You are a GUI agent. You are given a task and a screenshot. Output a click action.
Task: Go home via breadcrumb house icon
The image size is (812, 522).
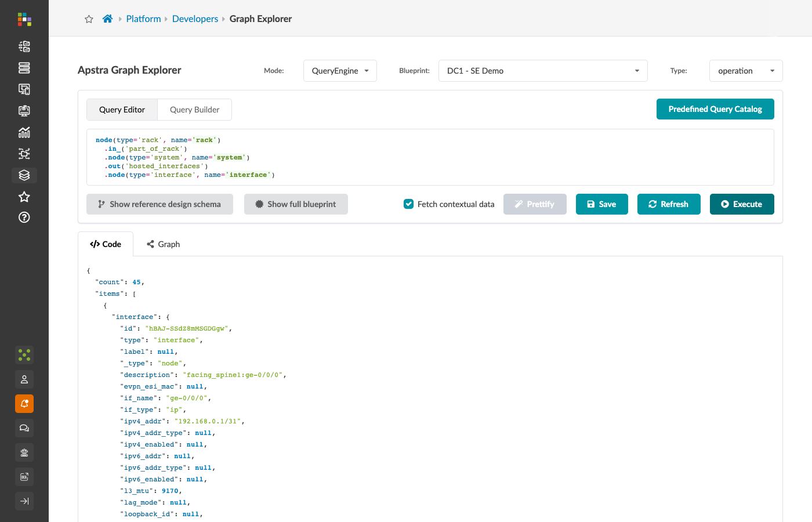click(107, 19)
